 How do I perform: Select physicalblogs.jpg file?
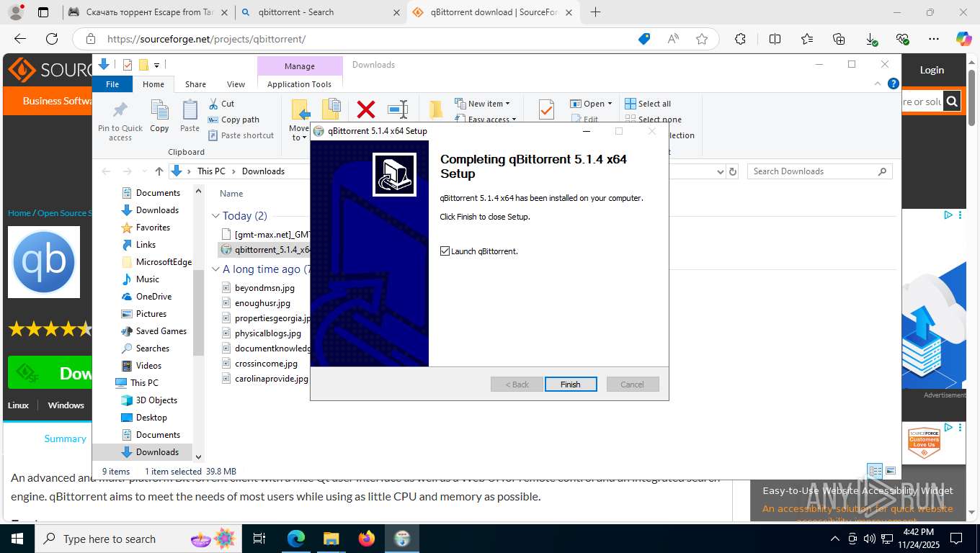267,333
